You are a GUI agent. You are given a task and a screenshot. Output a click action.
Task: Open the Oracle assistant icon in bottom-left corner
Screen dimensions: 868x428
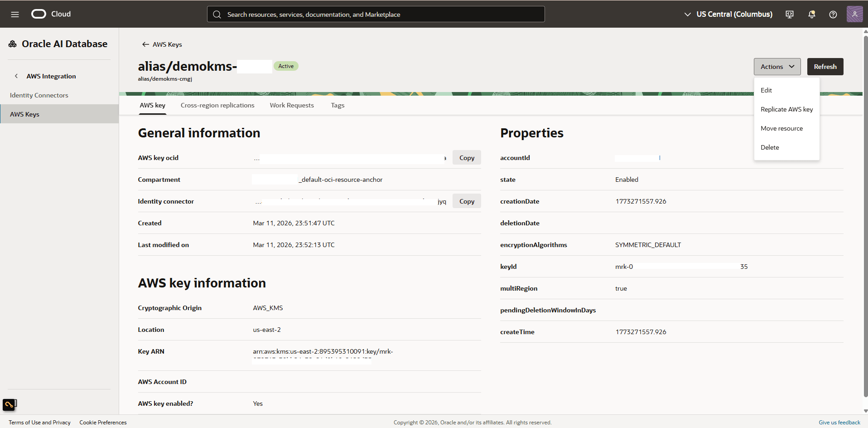10,404
